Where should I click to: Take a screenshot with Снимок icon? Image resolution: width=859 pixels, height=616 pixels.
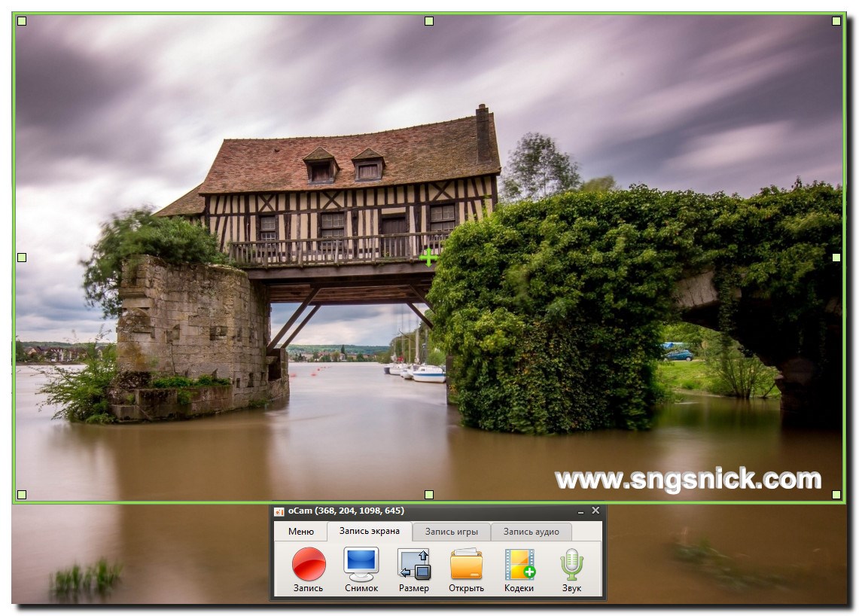361,570
